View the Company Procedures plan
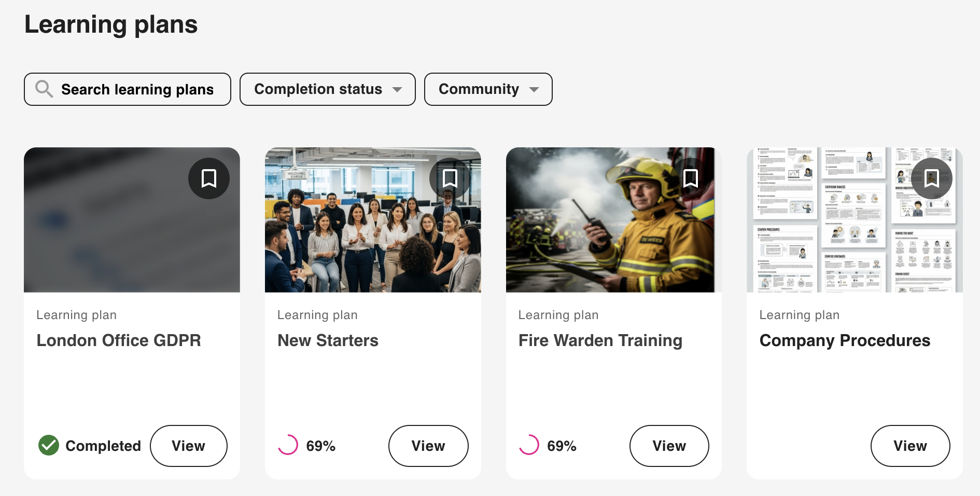The image size is (980, 496). click(910, 446)
